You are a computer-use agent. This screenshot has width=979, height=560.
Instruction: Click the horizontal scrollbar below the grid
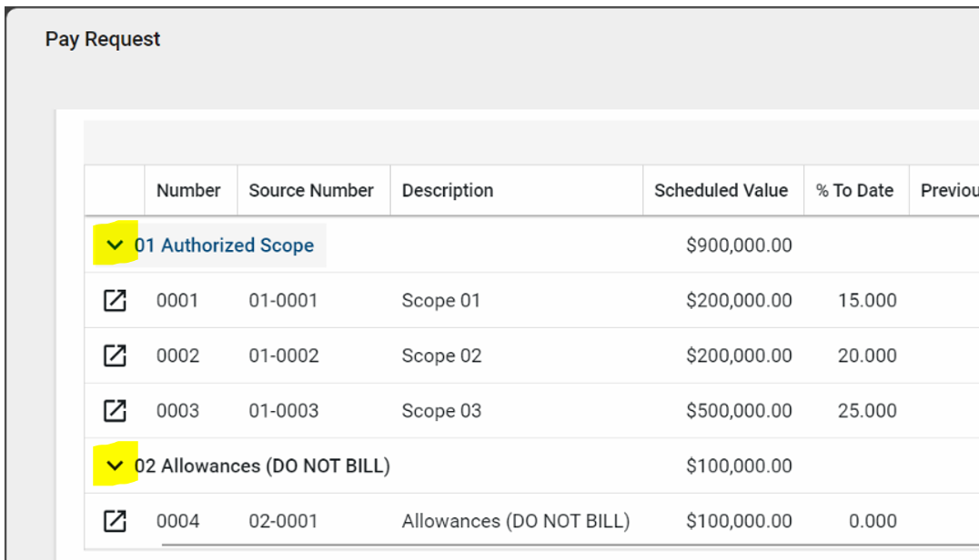[546, 546]
